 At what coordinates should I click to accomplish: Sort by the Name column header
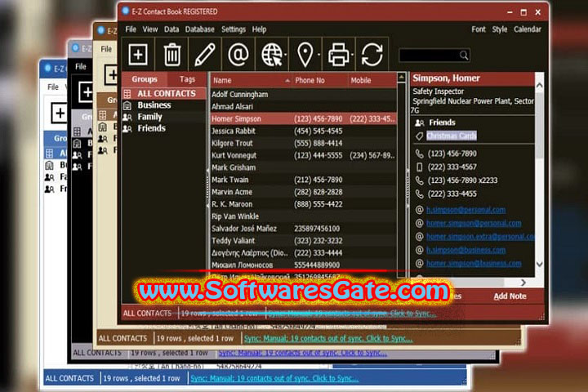point(251,80)
